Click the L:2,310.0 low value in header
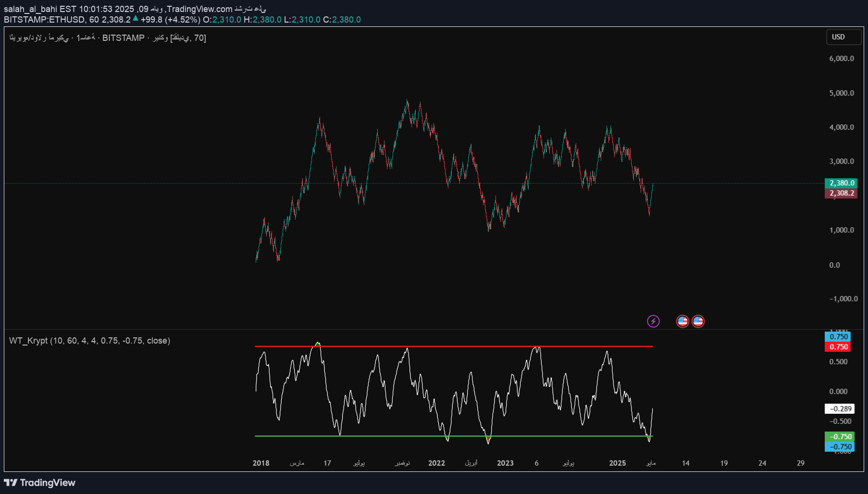 [x=302, y=20]
